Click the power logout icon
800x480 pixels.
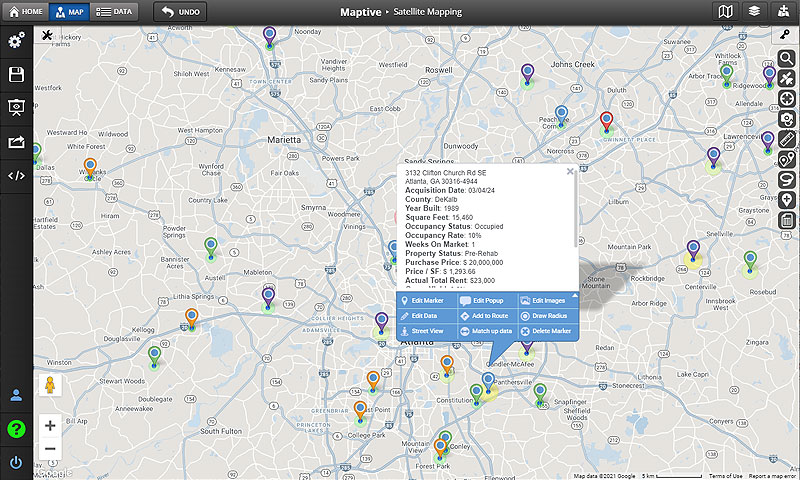tap(16, 463)
